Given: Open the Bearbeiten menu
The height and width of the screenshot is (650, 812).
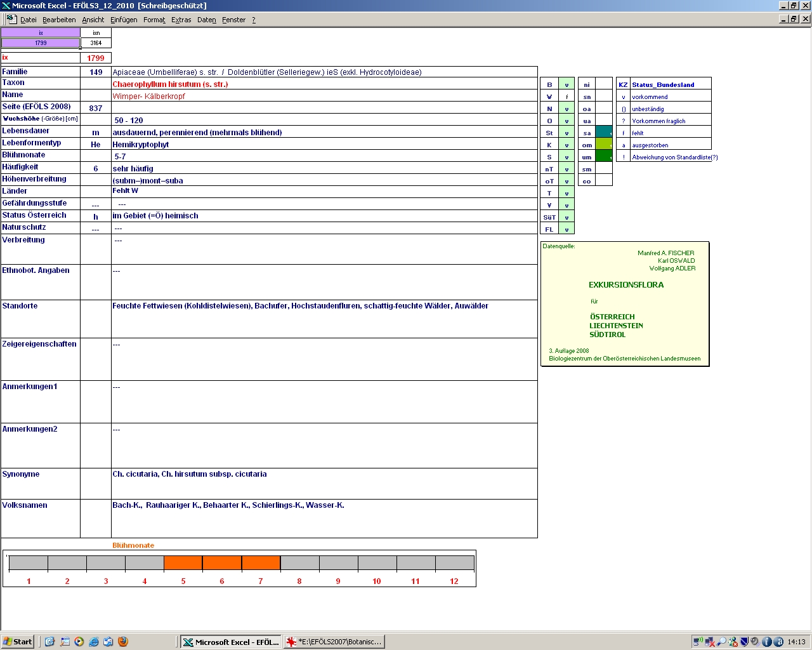Looking at the screenshot, I should [x=59, y=20].
